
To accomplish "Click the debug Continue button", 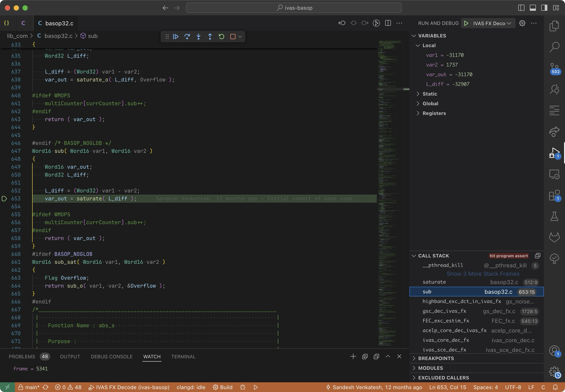I will point(175,37).
